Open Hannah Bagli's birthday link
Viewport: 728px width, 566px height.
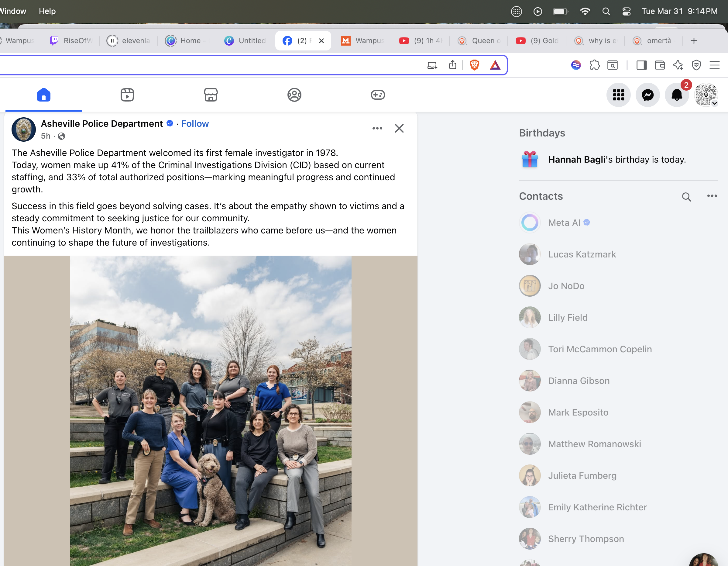coord(576,160)
